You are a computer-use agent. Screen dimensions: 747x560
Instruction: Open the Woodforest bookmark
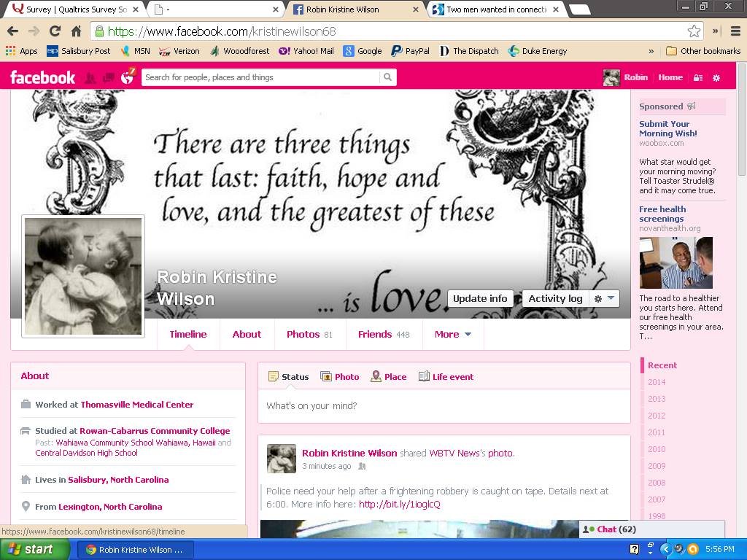(x=239, y=51)
